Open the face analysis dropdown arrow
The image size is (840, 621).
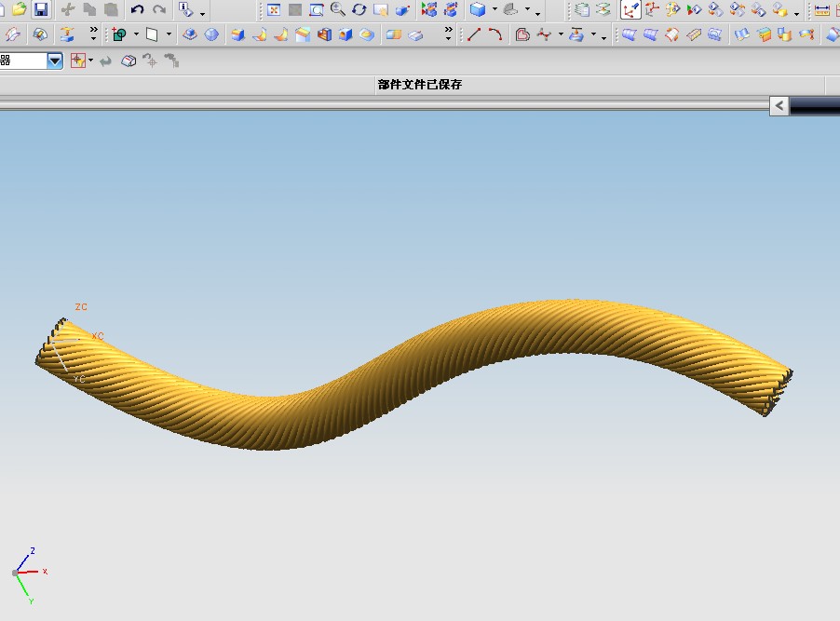point(527,9)
